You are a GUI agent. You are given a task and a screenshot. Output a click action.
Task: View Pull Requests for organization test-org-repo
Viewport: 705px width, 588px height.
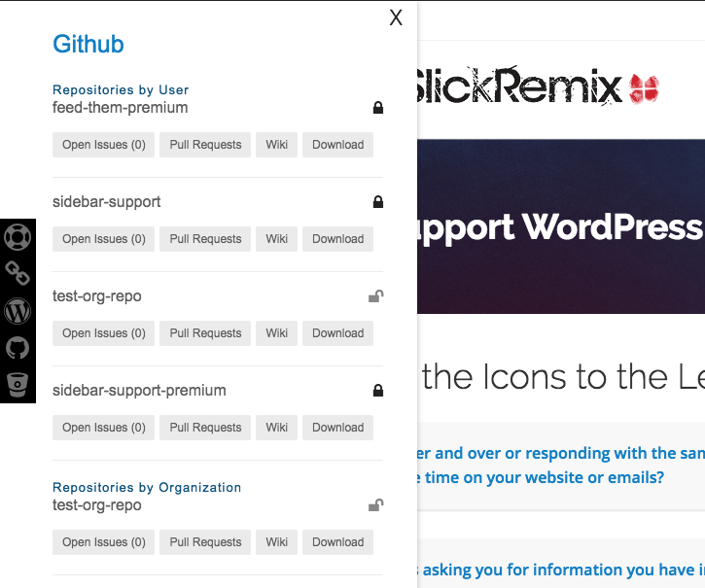pos(205,542)
